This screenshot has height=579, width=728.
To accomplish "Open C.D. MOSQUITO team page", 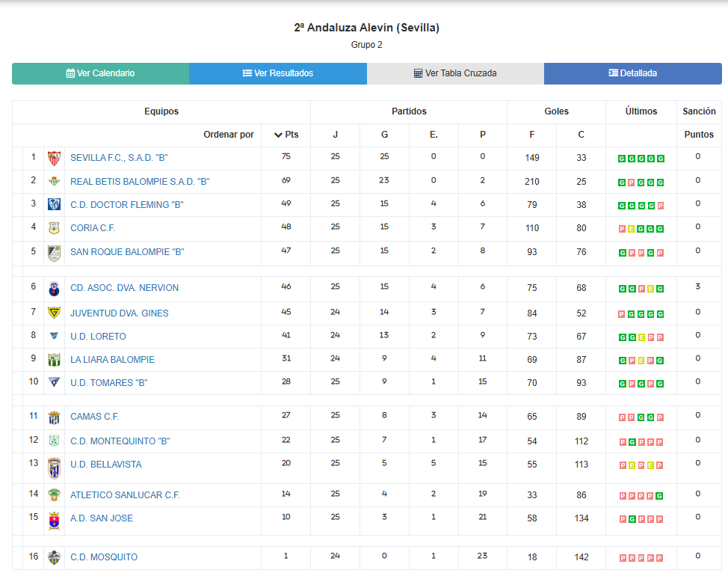I will 104,557.
